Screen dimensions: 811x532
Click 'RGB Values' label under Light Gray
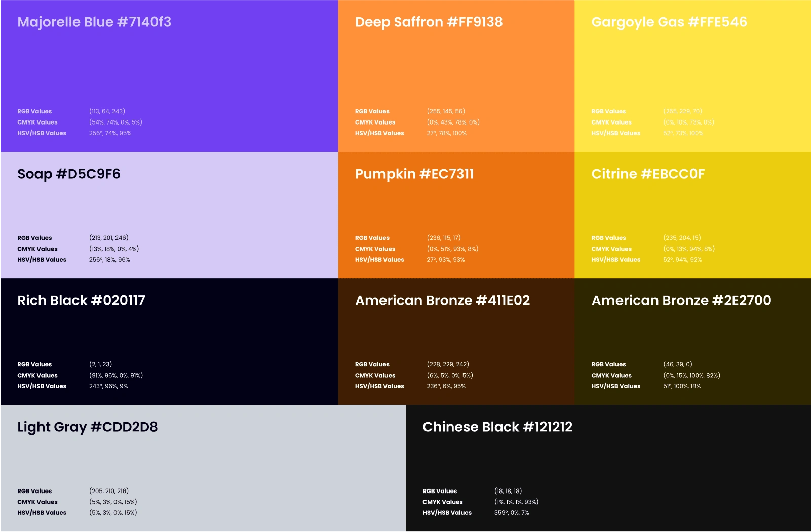[x=34, y=491]
